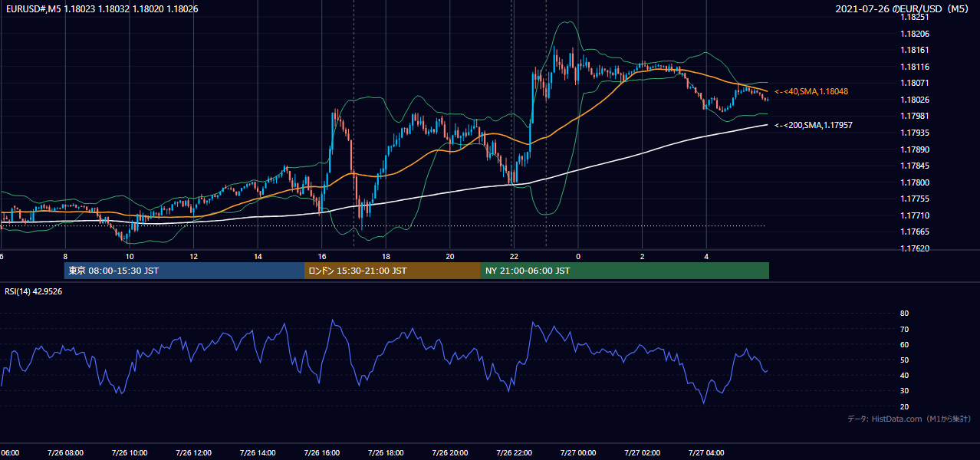
Task: Click the 40 SMA 1.18048 label
Action: tap(811, 92)
